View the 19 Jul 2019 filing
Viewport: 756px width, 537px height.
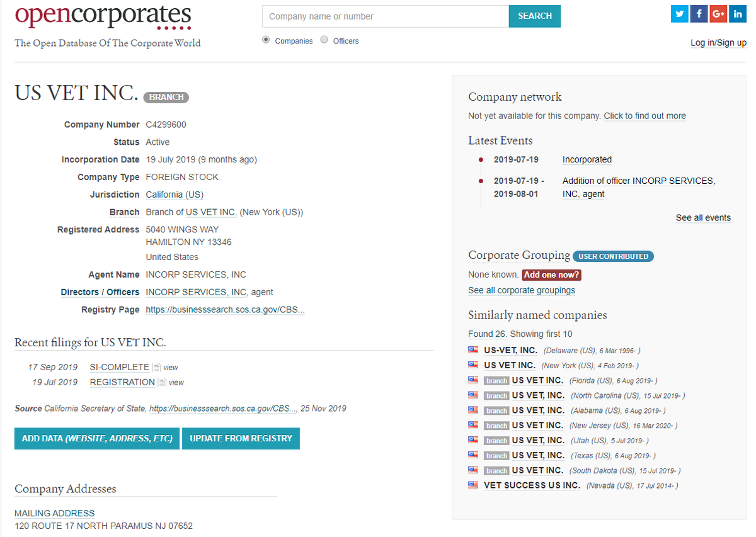(176, 383)
